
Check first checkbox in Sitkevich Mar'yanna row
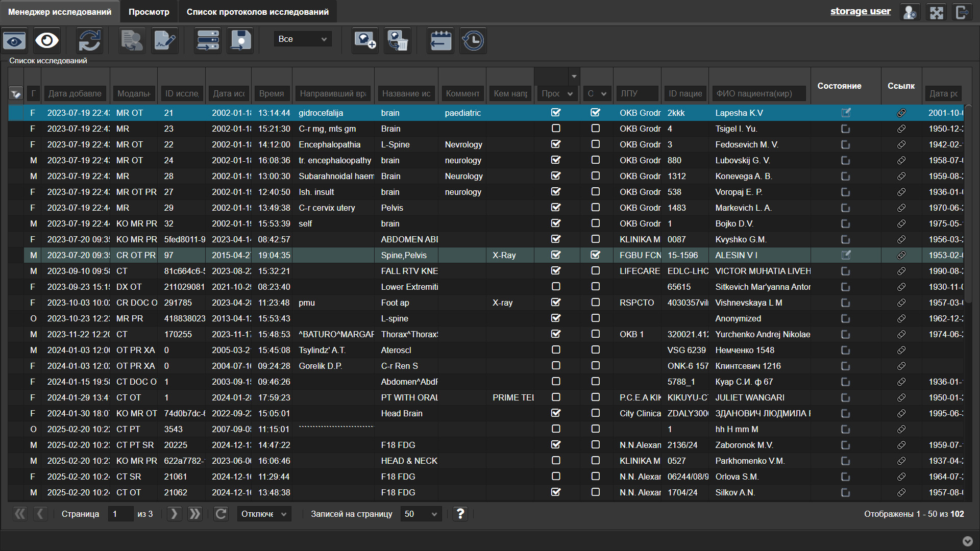(556, 287)
